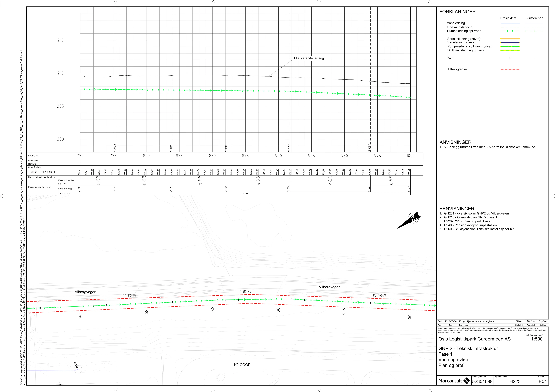Select the 'Grunneier' row label
Screen dimensions: 555x392
click(x=33, y=161)
